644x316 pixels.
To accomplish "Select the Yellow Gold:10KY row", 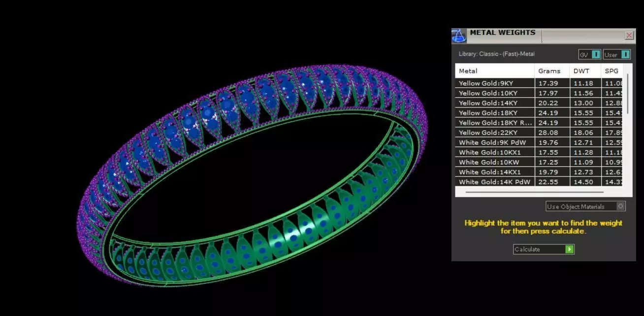I will pyautogui.click(x=539, y=93).
